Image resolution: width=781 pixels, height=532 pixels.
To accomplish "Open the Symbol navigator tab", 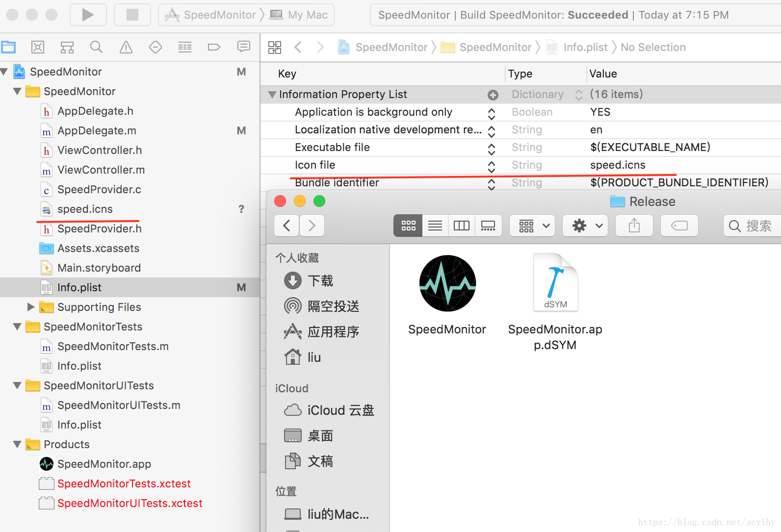I will click(x=38, y=47).
